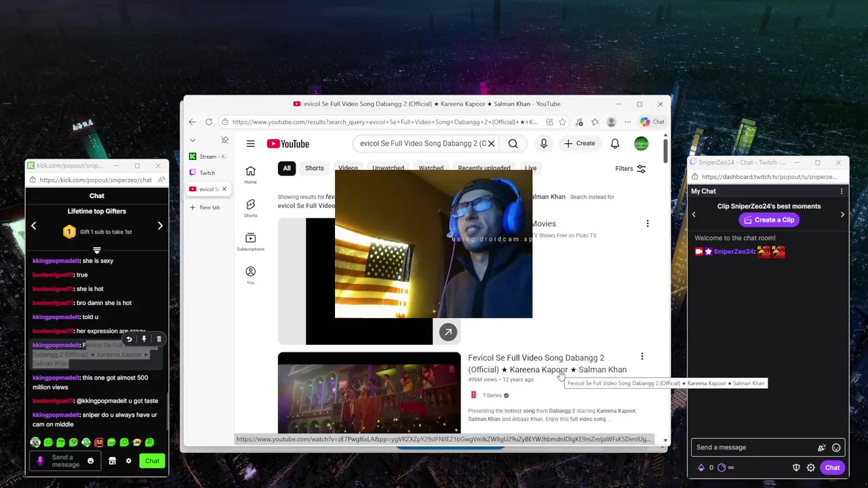The image size is (868, 488).
Task: Create a Clip in Twitch chat
Action: (769, 220)
